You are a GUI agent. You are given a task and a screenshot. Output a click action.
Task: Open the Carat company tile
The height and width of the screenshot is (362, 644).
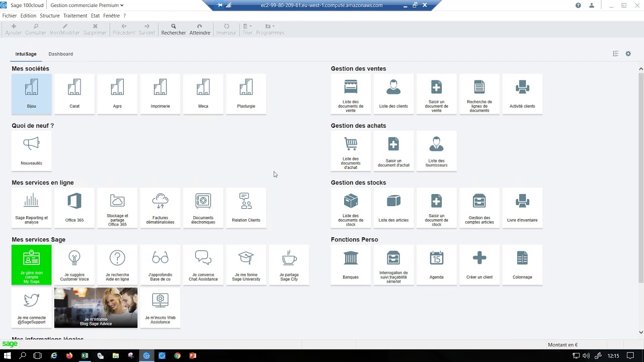tap(74, 94)
